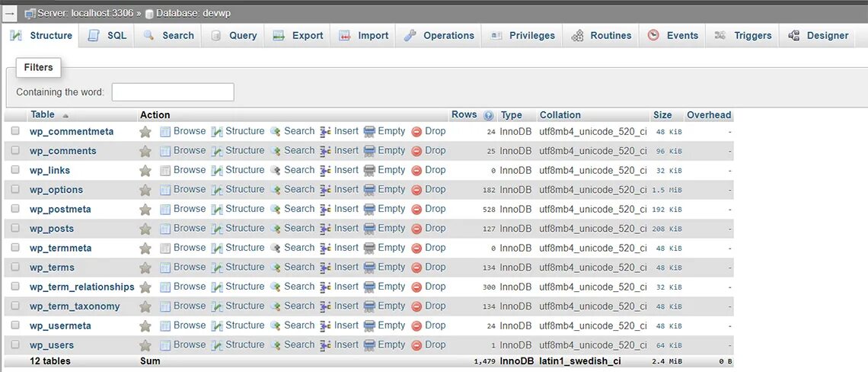Click Insert icon in wp_term_taxonomy row

click(x=326, y=306)
